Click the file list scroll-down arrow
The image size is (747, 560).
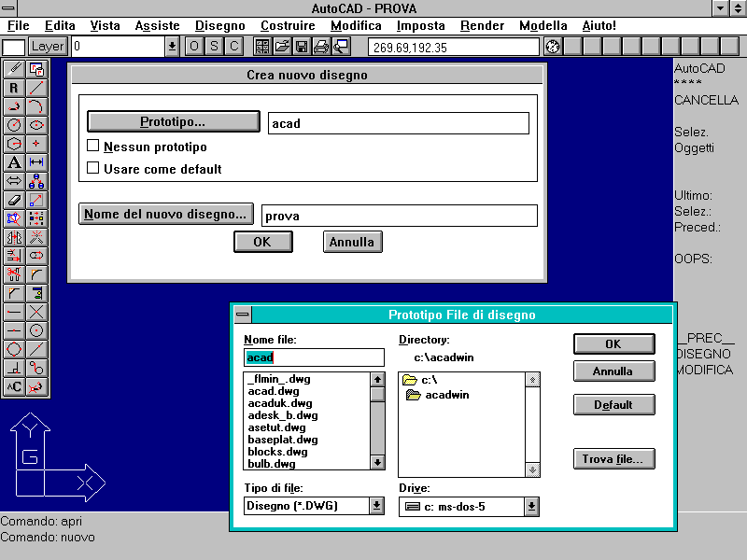coord(377,462)
